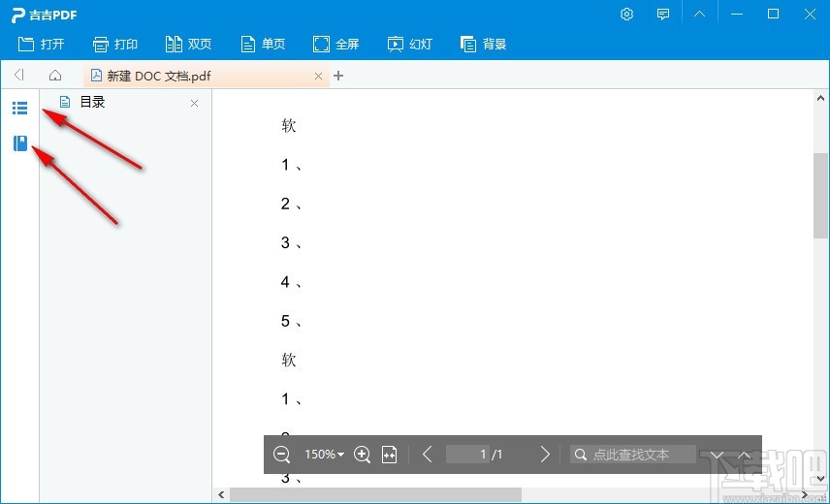This screenshot has width=830, height=504.
Task: Go to next page arrow
Action: (x=545, y=455)
